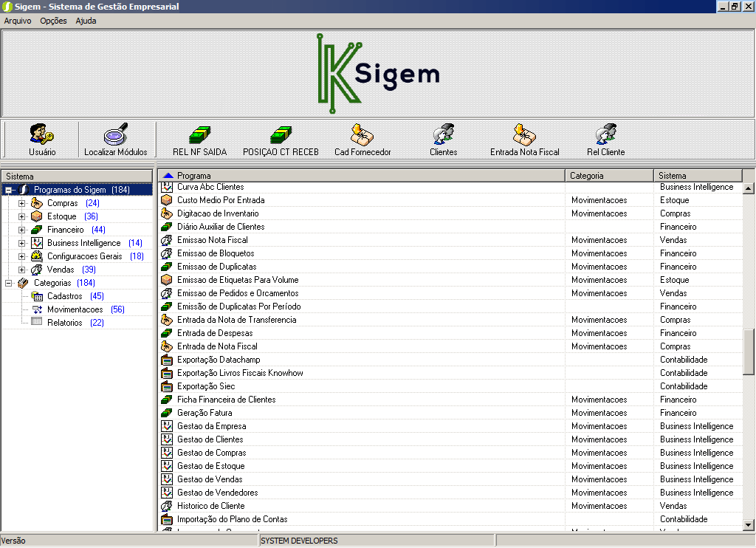The image size is (756, 548).
Task: Open the Usuário toolbar icon
Action: click(41, 135)
